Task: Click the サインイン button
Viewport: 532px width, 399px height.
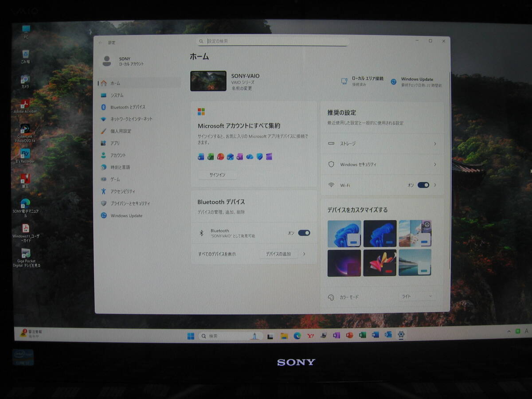Action: pos(217,175)
